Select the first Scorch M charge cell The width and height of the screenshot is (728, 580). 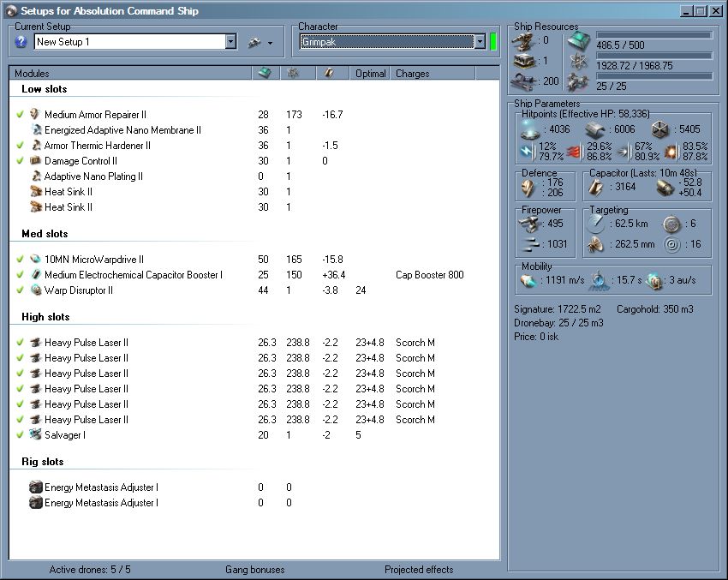point(415,342)
